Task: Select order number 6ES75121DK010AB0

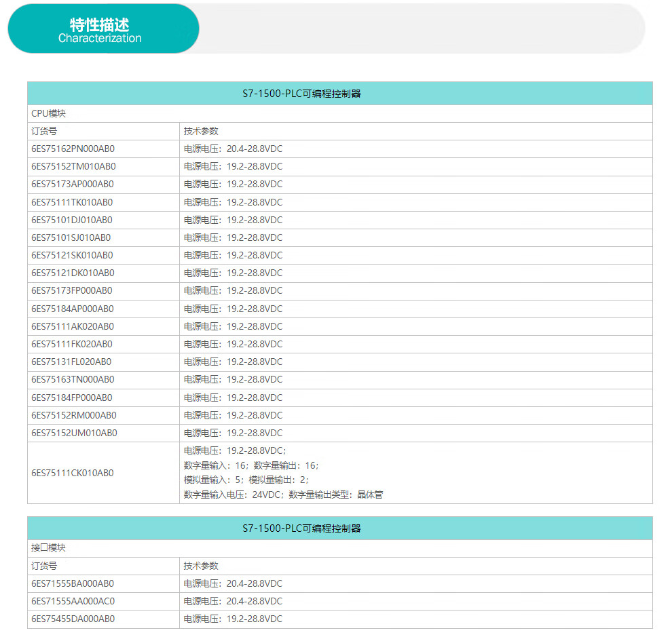Action: [73, 273]
